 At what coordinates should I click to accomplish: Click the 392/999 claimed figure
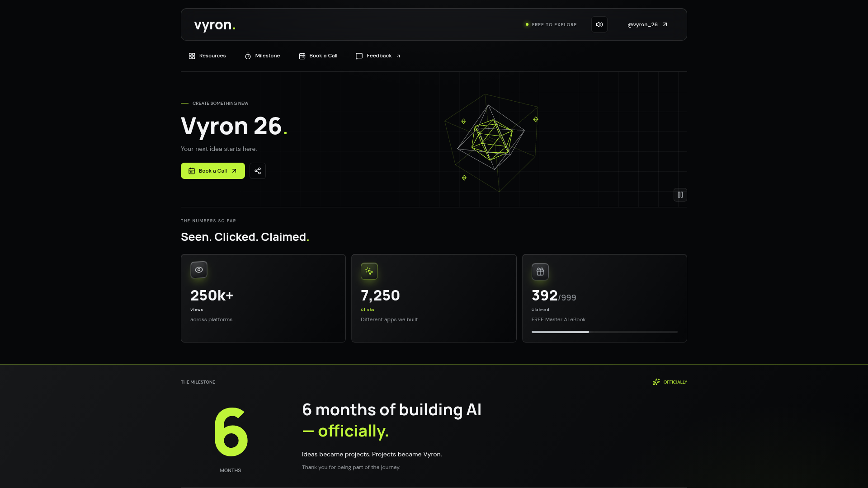point(554,296)
